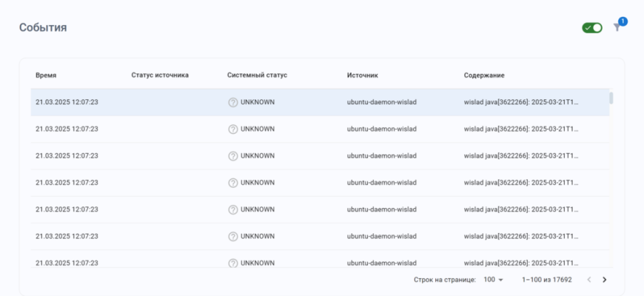Click the table vertical scrollbar thumb
The height and width of the screenshot is (296, 644).
[x=611, y=98]
